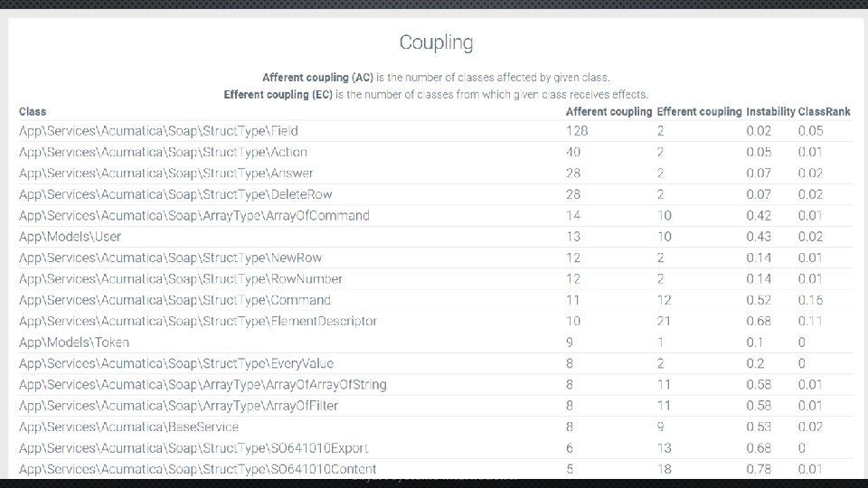868x488 pixels.
Task: Click the Acumatica\BaseService class entry
Action: tap(128, 427)
